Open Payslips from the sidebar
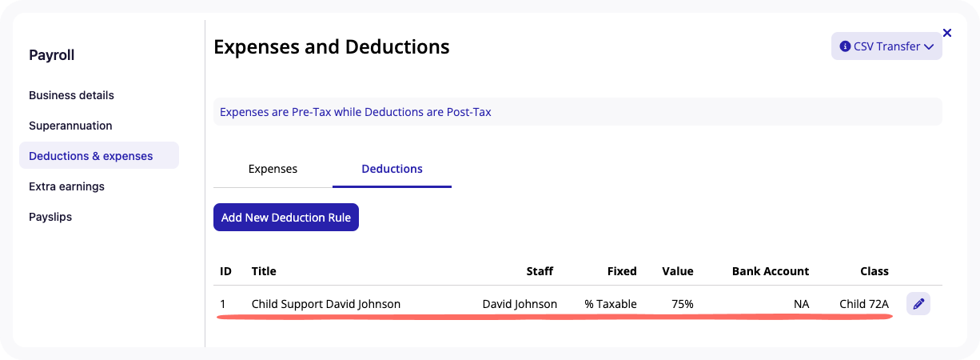The height and width of the screenshot is (360, 980). (x=50, y=217)
